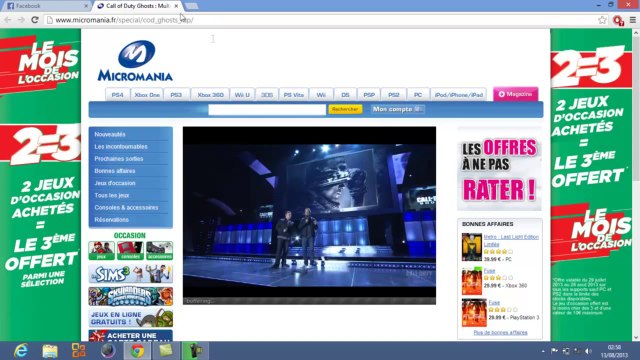Open Les incontournables in side menu
This screenshot has height=360, width=640.
(x=121, y=147)
